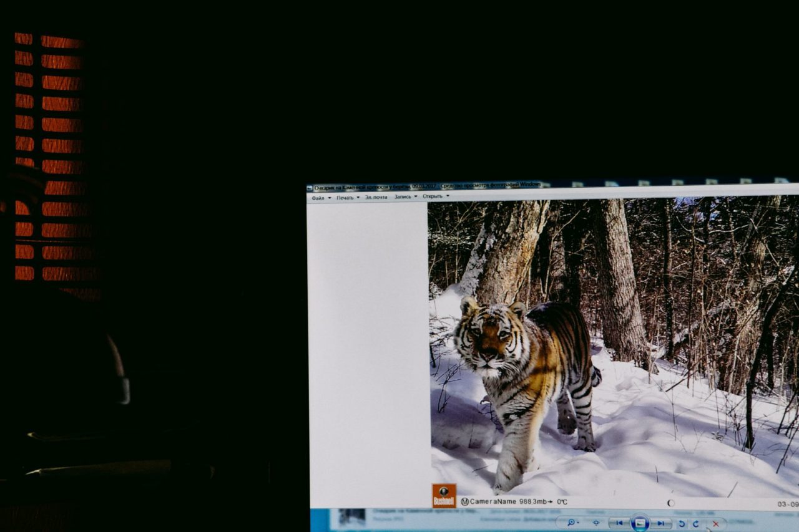Rotate the photo clockwise
The height and width of the screenshot is (532, 799).
point(696,523)
